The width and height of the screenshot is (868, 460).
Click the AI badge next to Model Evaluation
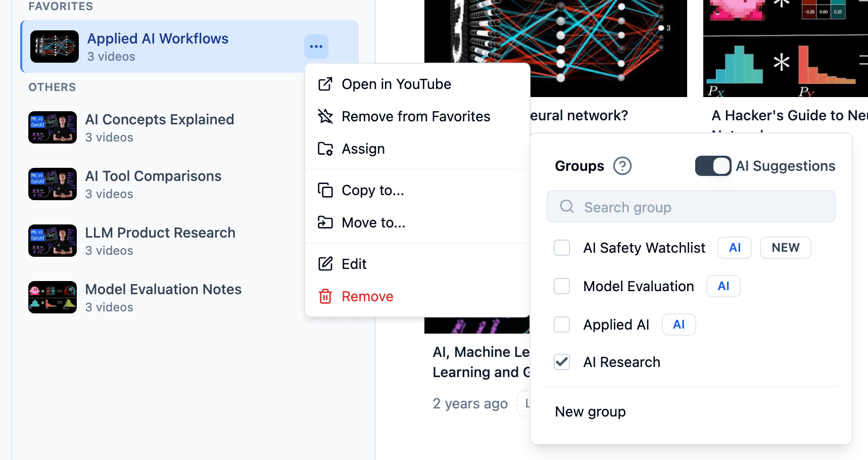724,286
